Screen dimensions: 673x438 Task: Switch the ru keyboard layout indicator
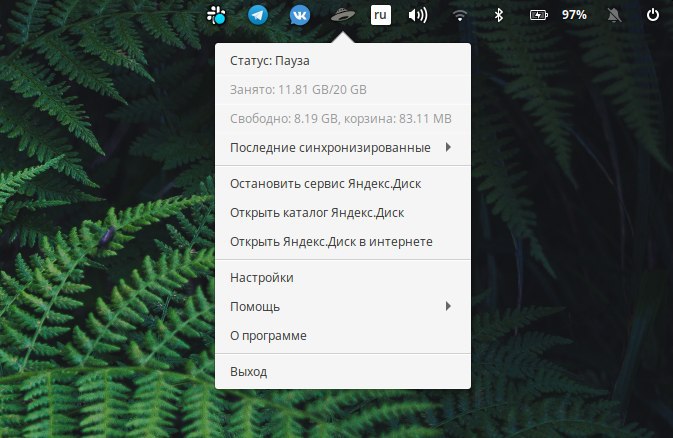pos(381,15)
